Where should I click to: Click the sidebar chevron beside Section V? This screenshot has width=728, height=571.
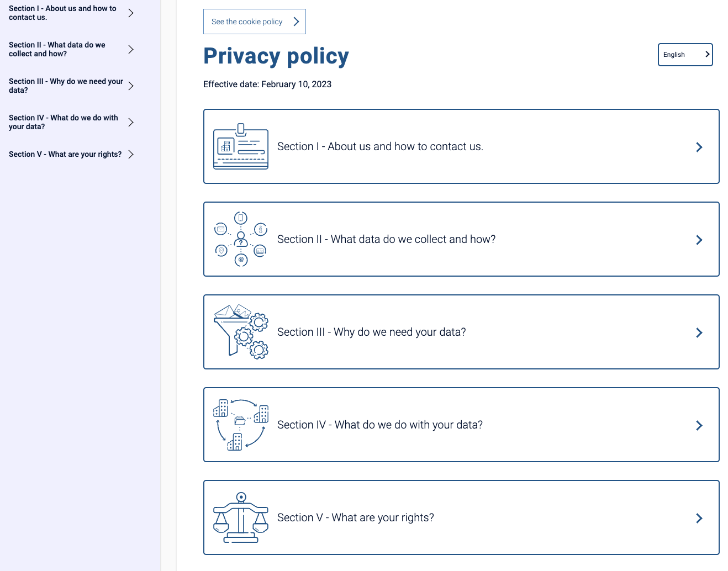point(131,154)
